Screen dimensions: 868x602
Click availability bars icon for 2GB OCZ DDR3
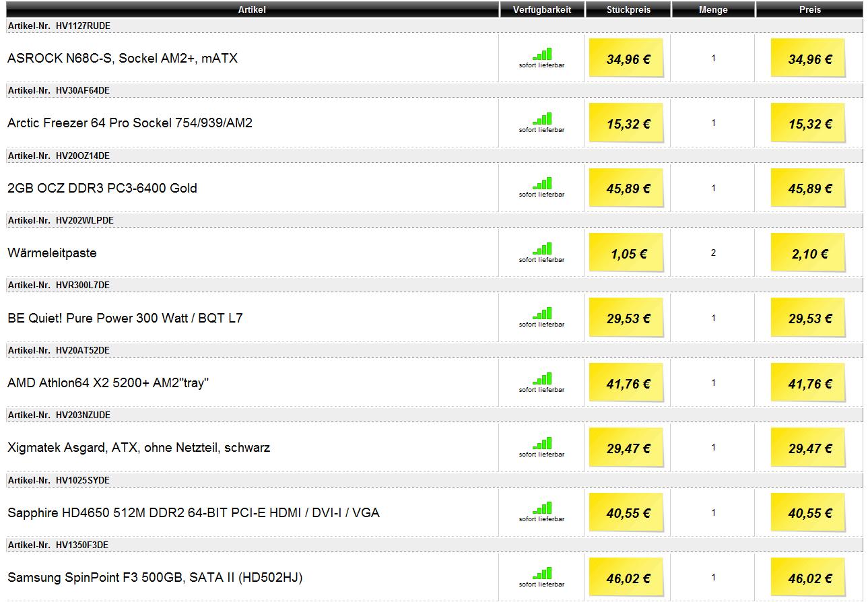pyautogui.click(x=542, y=184)
